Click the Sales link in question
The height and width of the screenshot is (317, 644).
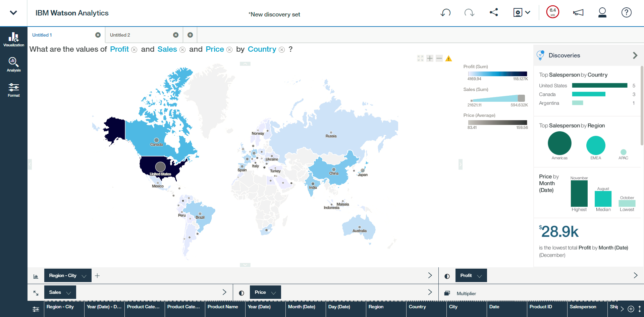click(167, 49)
